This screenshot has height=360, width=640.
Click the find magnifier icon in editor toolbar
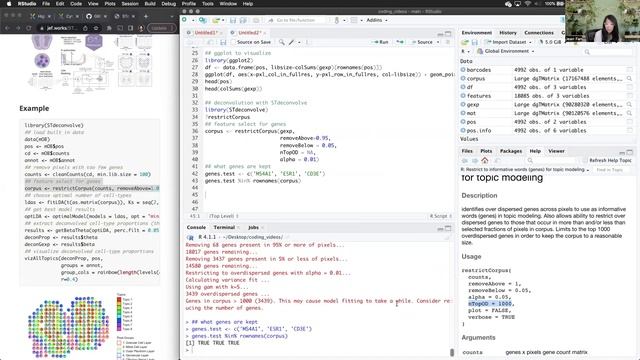tap(282, 42)
